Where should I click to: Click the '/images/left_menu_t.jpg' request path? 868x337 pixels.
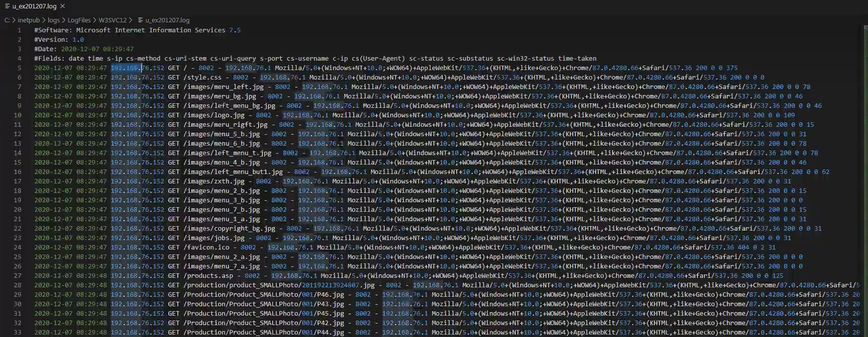(227, 153)
